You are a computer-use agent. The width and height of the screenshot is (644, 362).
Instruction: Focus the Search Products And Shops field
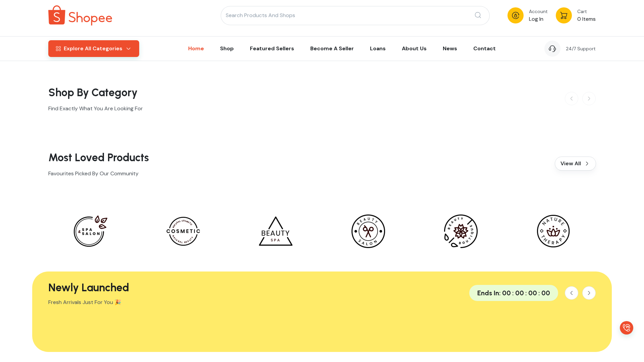(x=355, y=15)
